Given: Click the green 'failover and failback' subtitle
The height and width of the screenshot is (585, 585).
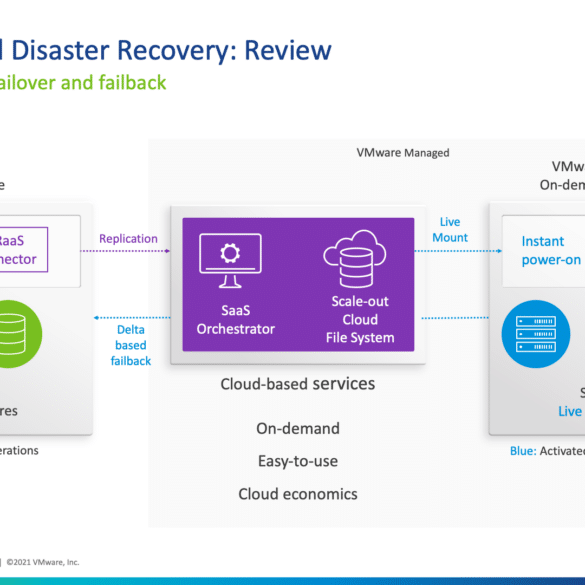Looking at the screenshot, I should point(83,82).
